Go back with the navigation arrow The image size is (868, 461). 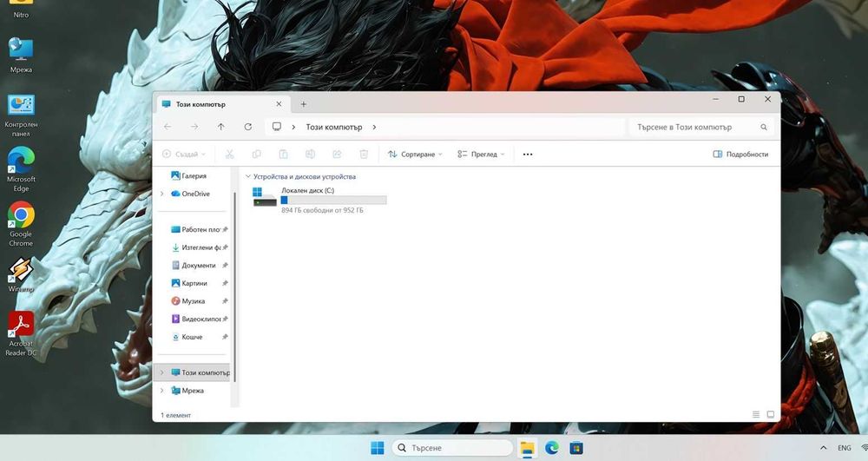168,127
